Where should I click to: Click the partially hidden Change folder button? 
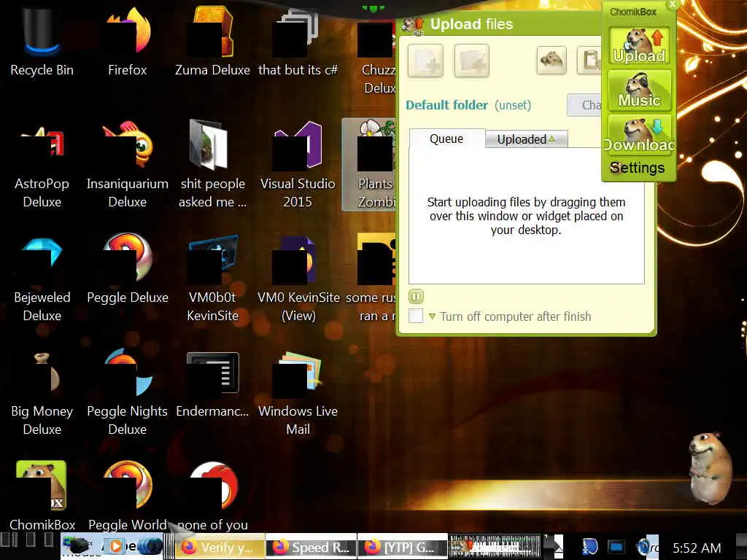tap(584, 105)
